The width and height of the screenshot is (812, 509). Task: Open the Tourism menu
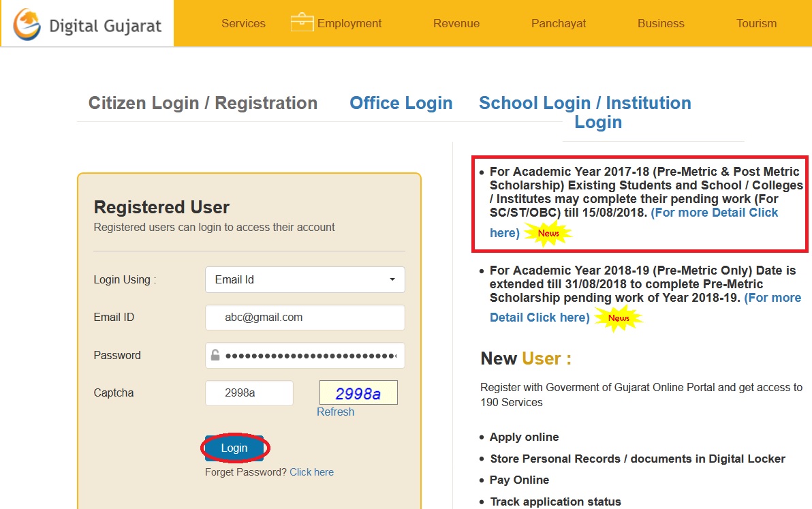(756, 23)
